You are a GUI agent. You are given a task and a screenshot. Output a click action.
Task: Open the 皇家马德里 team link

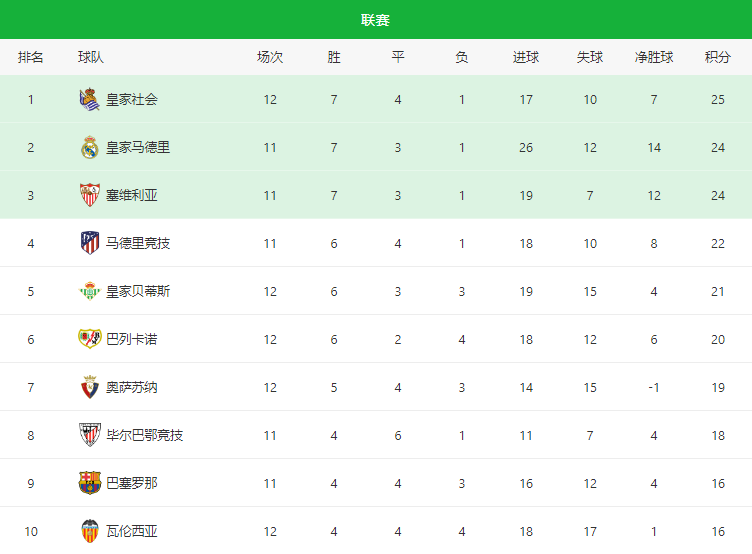click(x=138, y=147)
